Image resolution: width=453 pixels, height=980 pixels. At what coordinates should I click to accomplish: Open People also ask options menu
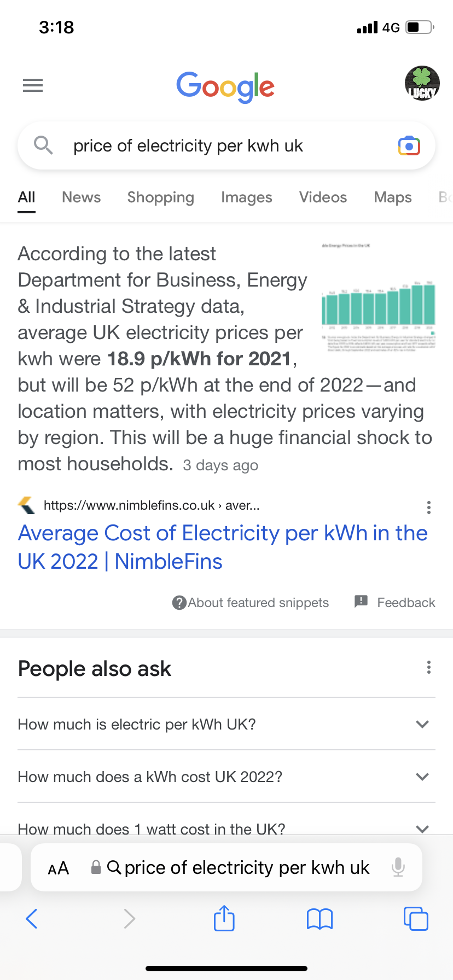click(429, 667)
